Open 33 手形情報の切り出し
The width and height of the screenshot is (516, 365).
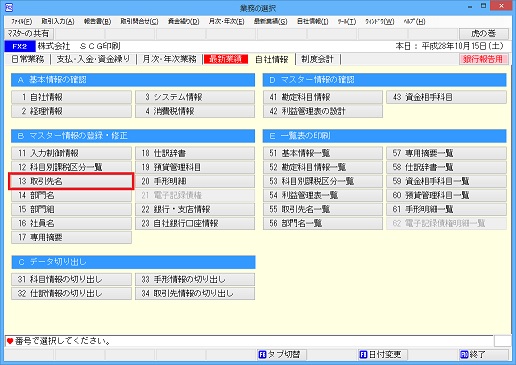coord(195,279)
